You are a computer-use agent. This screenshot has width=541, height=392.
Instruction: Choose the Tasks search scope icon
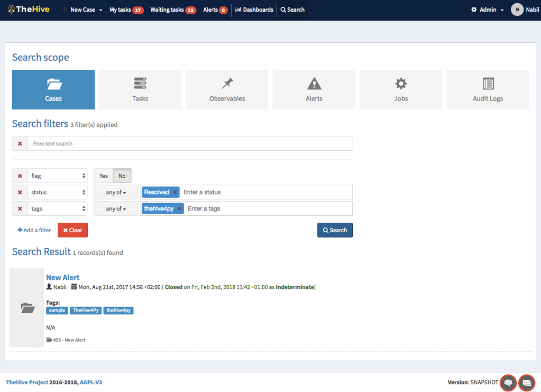point(140,84)
